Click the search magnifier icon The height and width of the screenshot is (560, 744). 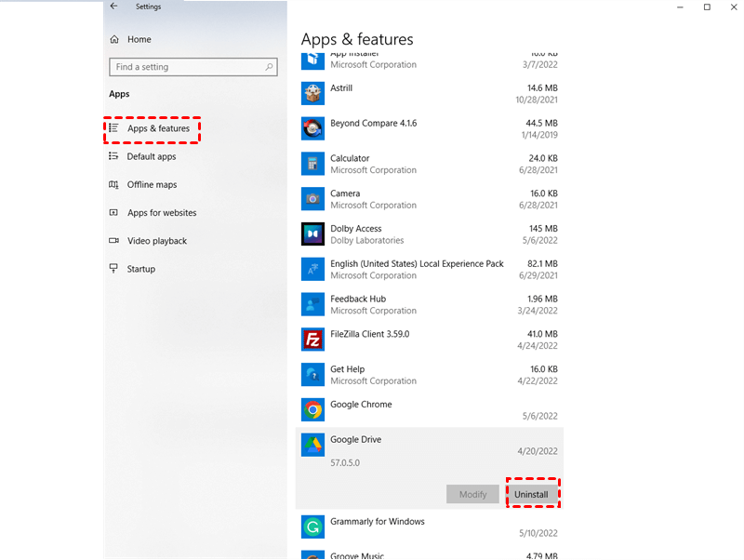[269, 67]
